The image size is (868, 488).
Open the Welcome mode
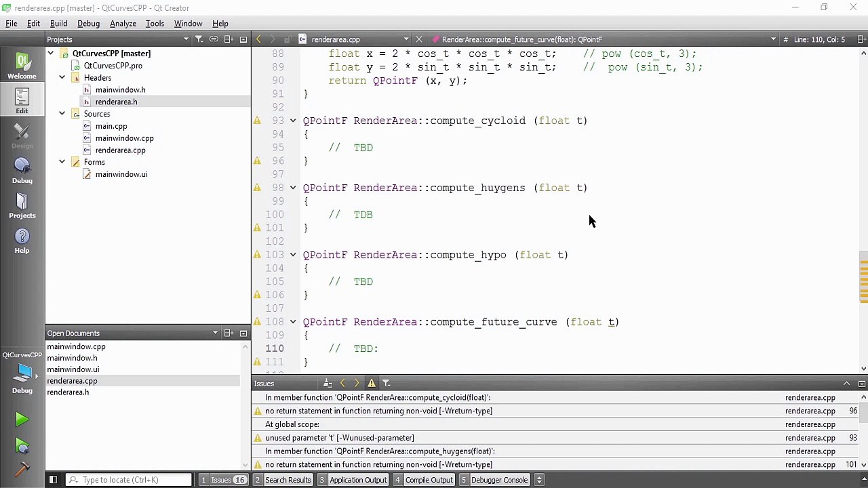22,66
